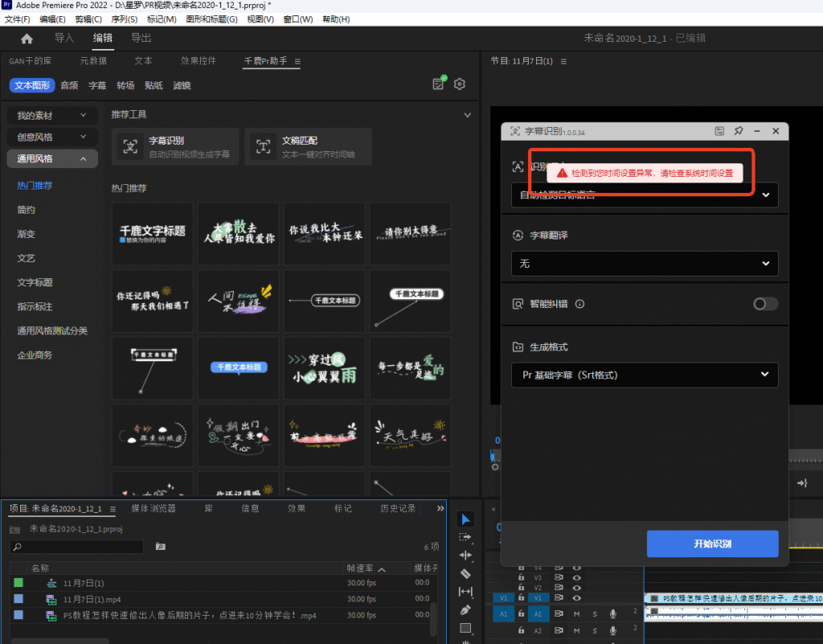
Task: Open the 千鹿Pr助手 settings gear
Action: [460, 84]
